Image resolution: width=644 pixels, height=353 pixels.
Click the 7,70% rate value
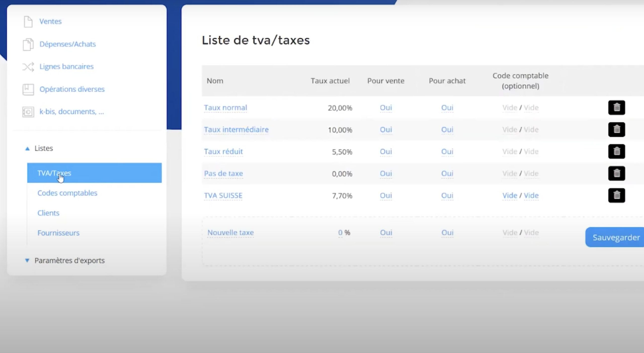click(x=342, y=196)
